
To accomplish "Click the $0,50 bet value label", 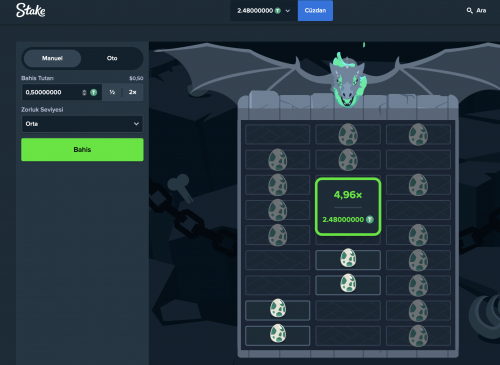I will pos(136,78).
